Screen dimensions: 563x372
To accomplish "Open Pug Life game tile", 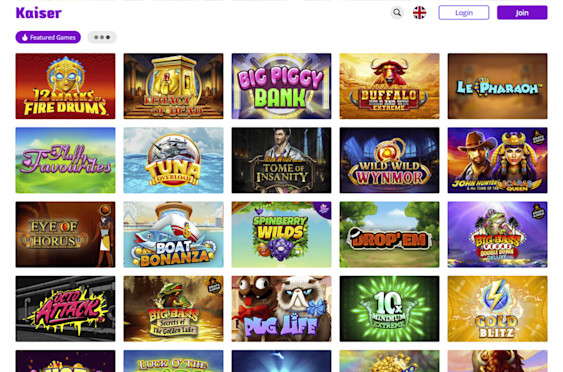I will click(x=282, y=309).
